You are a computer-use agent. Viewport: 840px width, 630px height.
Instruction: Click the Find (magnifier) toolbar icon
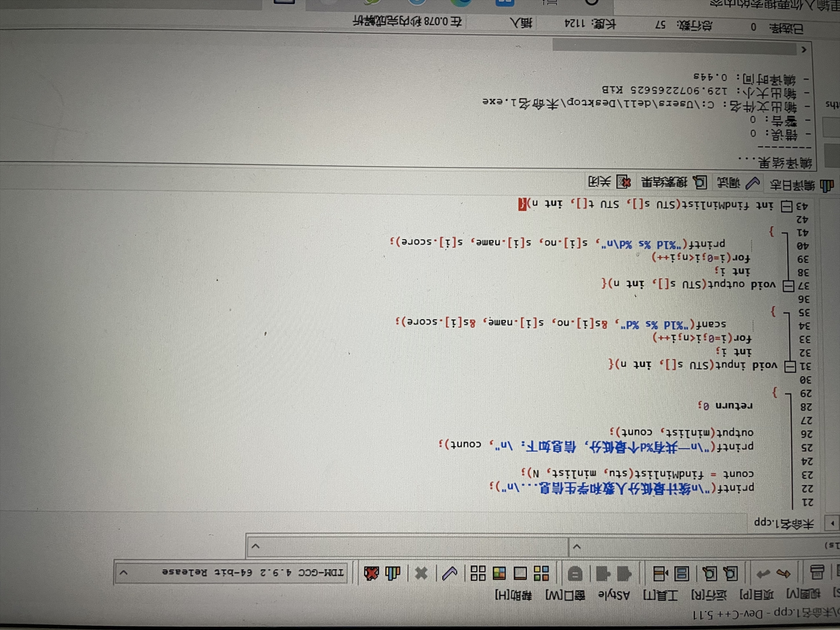point(731,573)
